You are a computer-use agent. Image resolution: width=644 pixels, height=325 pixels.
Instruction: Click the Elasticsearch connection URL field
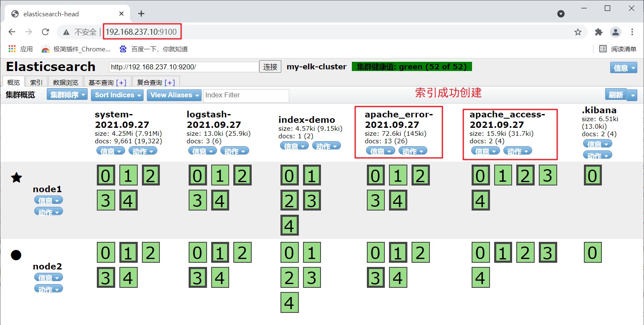tap(184, 67)
